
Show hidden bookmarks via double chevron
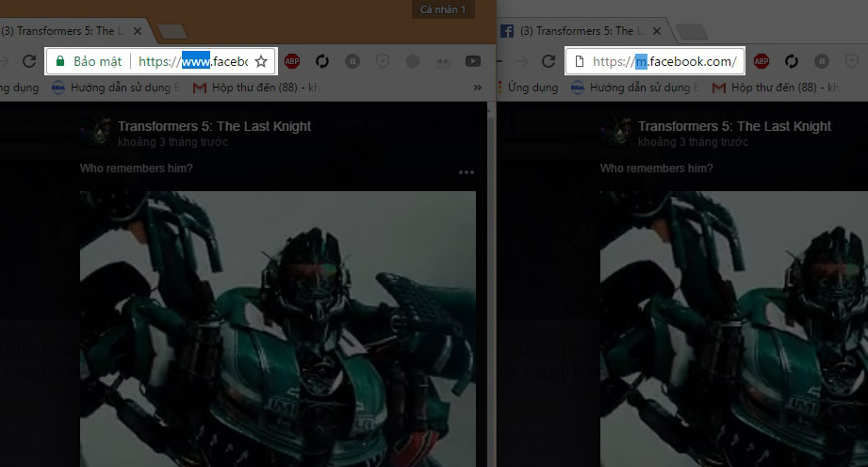[477, 88]
